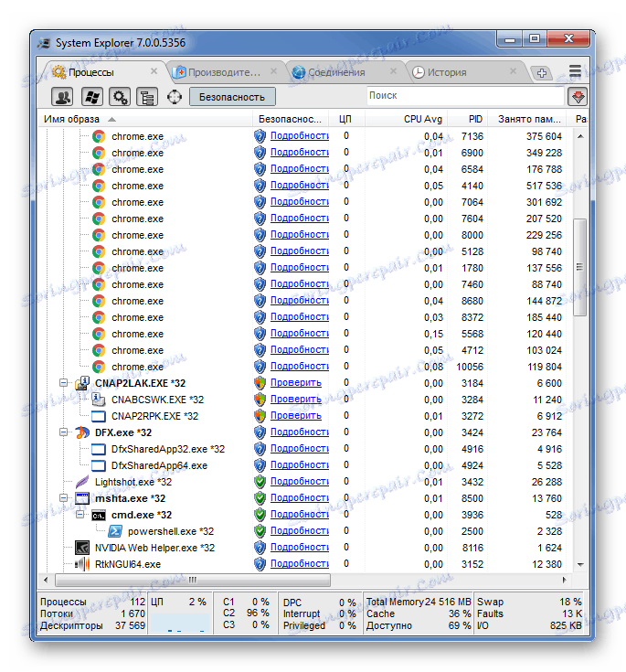The width and height of the screenshot is (626, 672).
Task: Click the DfxSharedApp64.exe window icon
Action: coord(99,465)
